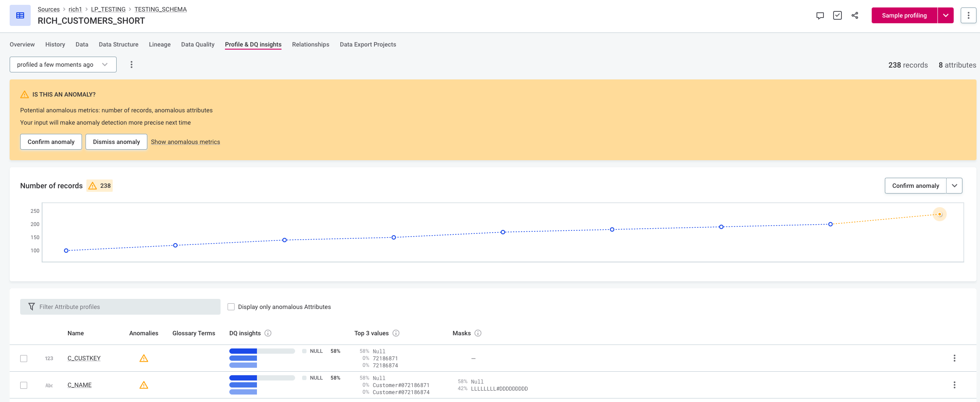Enable Display only anomalous Attributes checkbox
Image resolution: width=980 pixels, height=402 pixels.
coord(231,307)
